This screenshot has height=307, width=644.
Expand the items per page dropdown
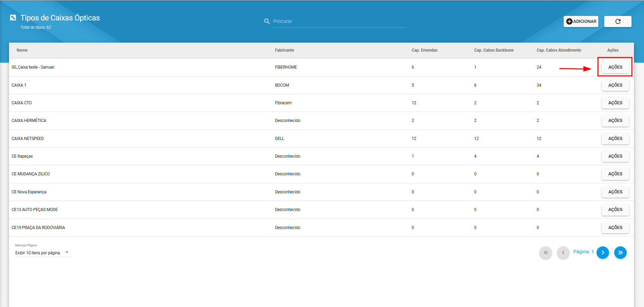(42, 253)
